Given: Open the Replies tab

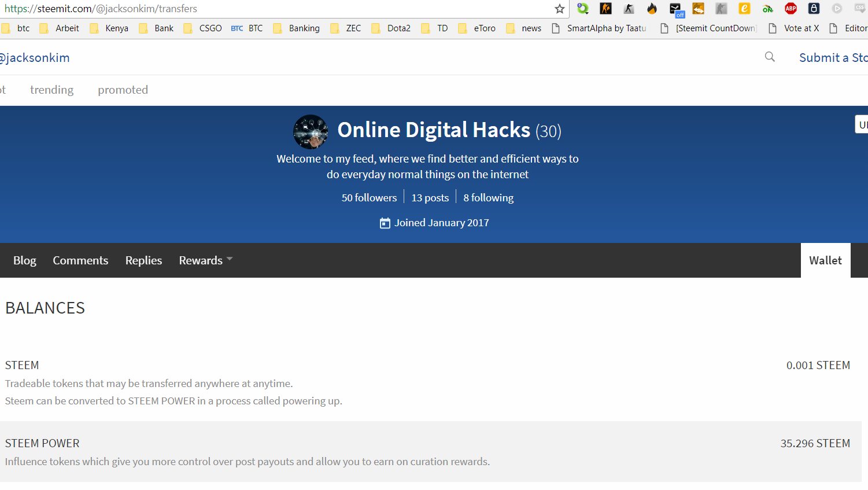Looking at the screenshot, I should pos(143,260).
